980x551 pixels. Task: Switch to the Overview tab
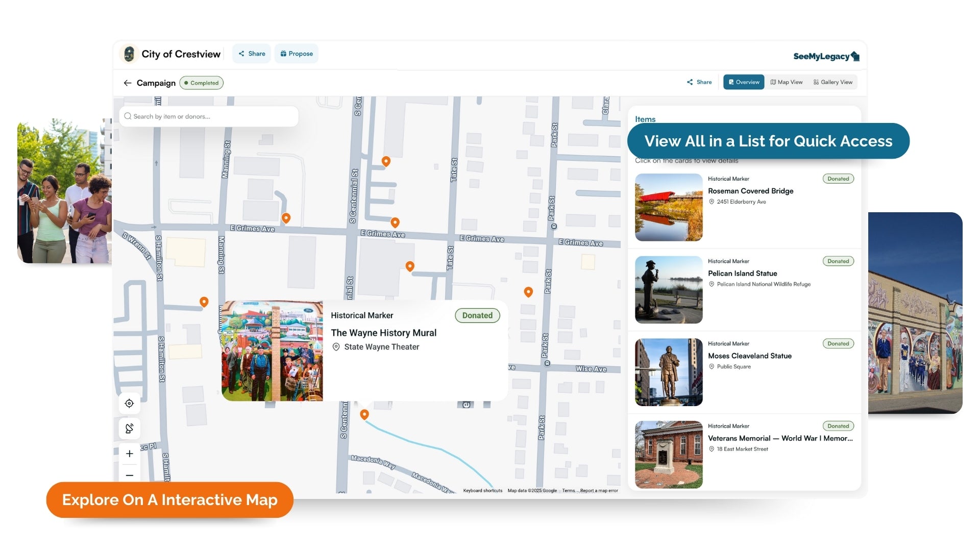click(744, 82)
